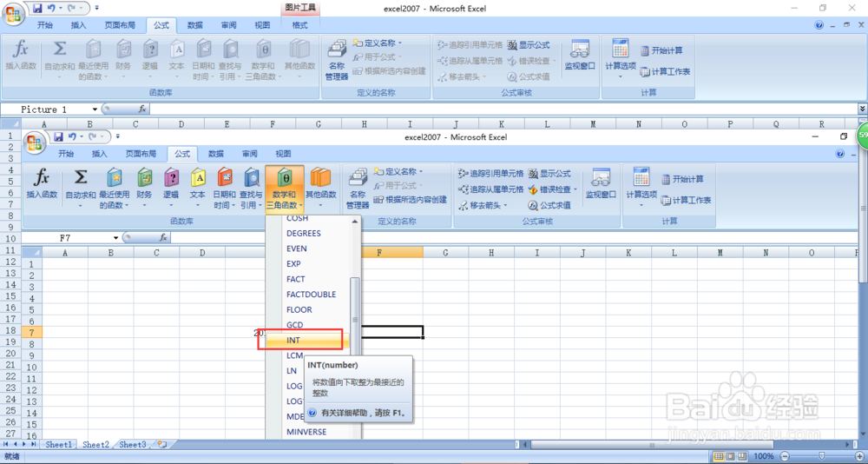This screenshot has width=868, height=464.
Task: Switch to Page Break Preview in status bar
Action: 743,456
